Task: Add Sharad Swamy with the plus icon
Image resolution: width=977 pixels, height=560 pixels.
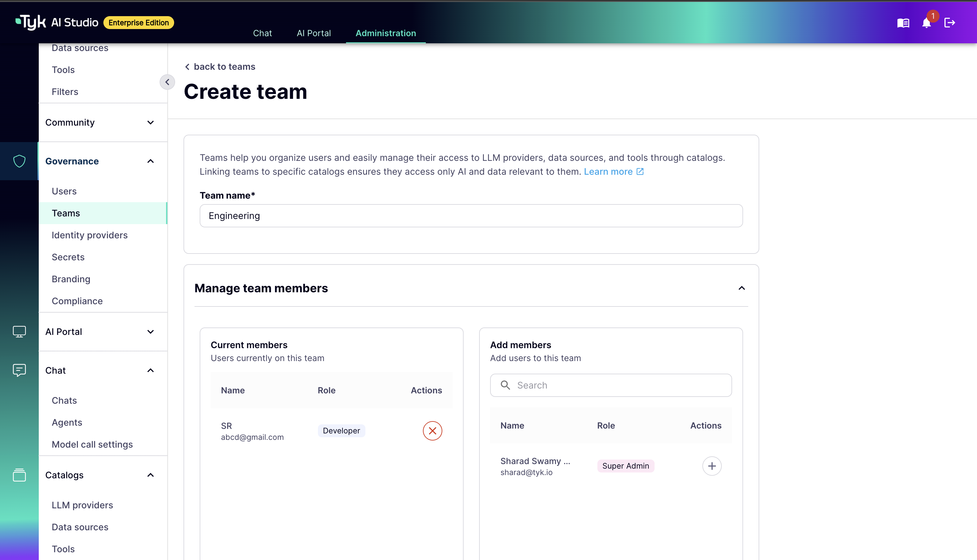Action: (x=712, y=466)
